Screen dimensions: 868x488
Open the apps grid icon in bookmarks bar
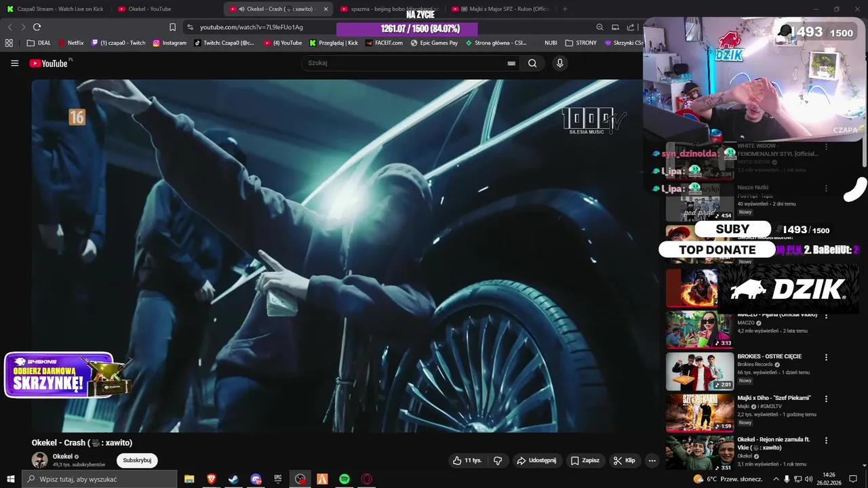[x=9, y=43]
